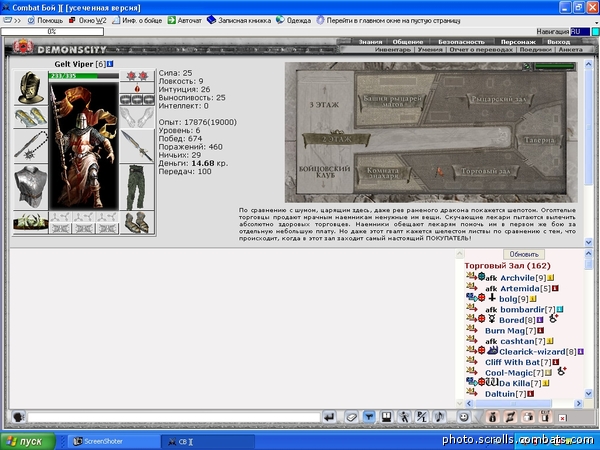
Task: Click Перейти в главном окне на пустую страницу
Action: (388, 21)
